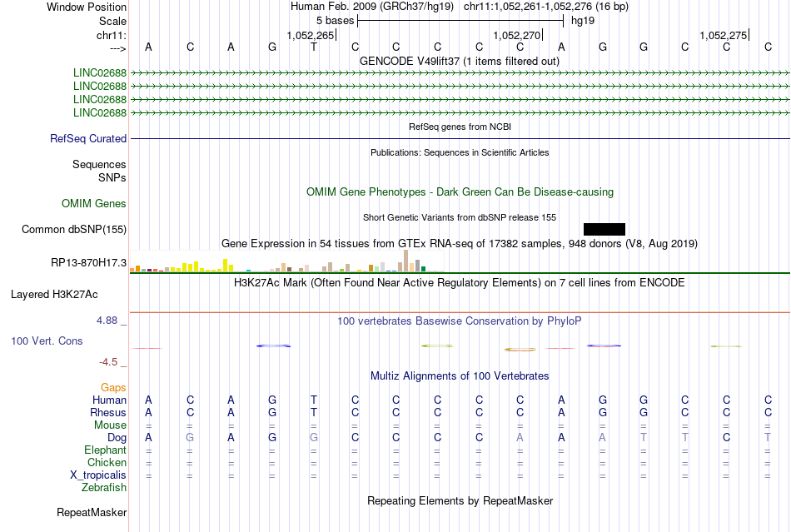
Task: Select the Scale track label
Action: [112, 21]
